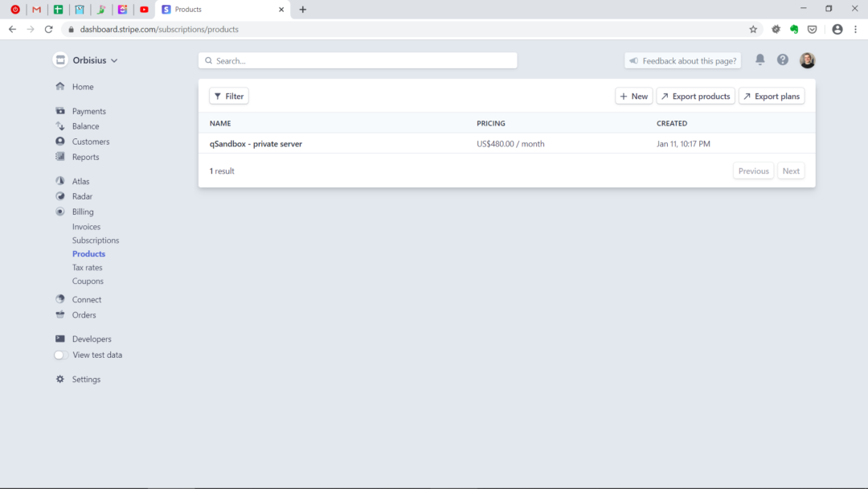Open Subscriptions under Billing
868x489 pixels.
click(95, 240)
